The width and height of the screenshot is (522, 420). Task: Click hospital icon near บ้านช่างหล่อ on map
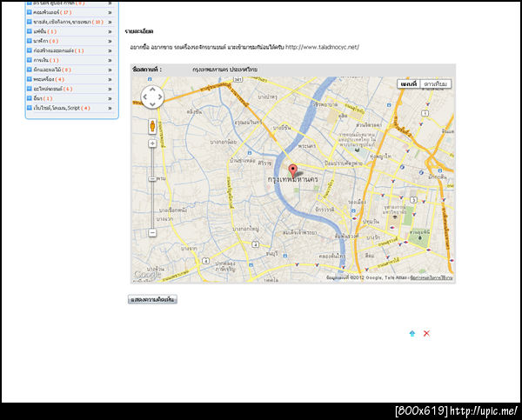[x=250, y=153]
